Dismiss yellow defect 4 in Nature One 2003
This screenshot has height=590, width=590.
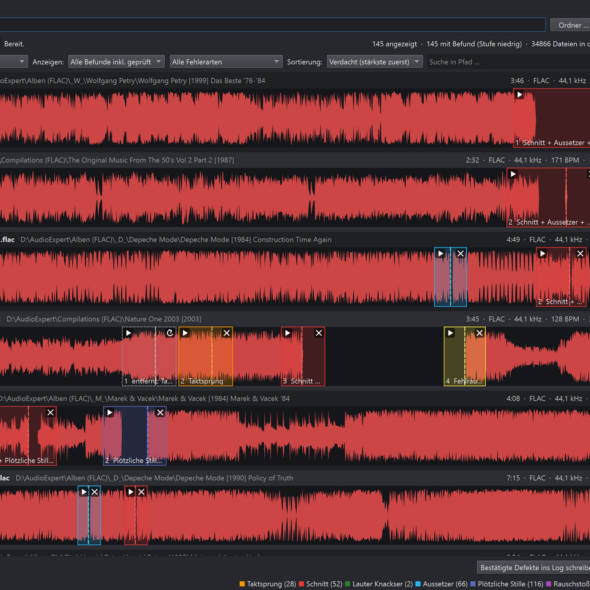[x=479, y=333]
